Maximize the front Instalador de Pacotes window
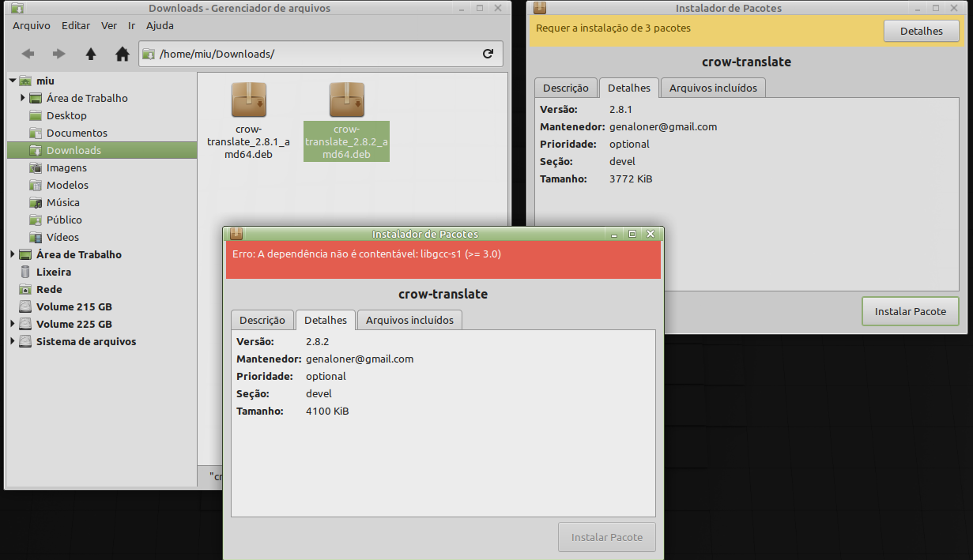 [x=632, y=234]
